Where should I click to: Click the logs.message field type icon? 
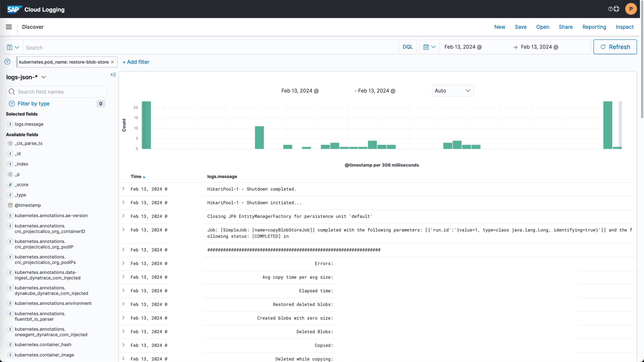pyautogui.click(x=10, y=124)
